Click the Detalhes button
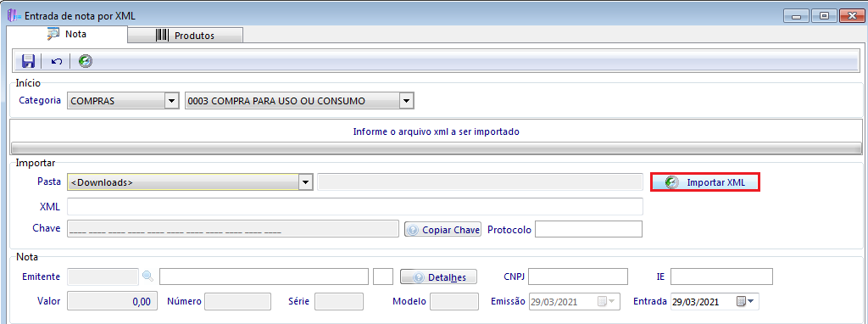Image resolution: width=868 pixels, height=324 pixels. (438, 277)
